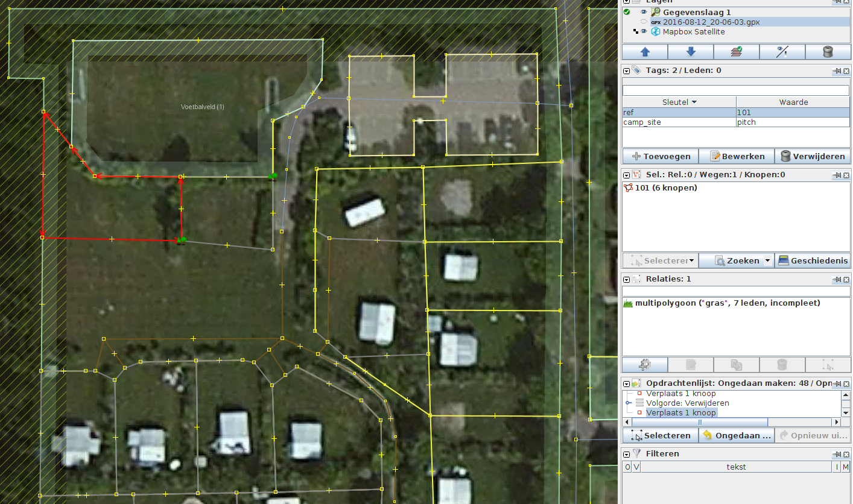
Task: Click the selection panel icon beside Sel.:
Action: point(637,175)
